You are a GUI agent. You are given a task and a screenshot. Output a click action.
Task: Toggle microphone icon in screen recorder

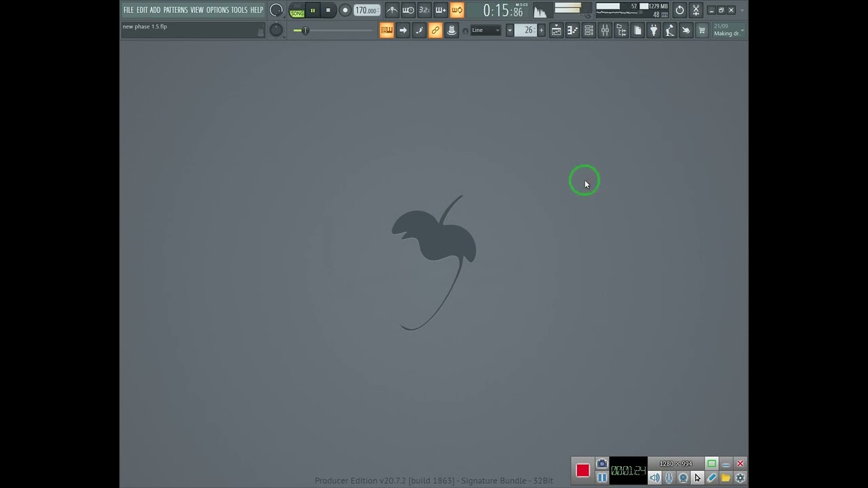coord(669,478)
